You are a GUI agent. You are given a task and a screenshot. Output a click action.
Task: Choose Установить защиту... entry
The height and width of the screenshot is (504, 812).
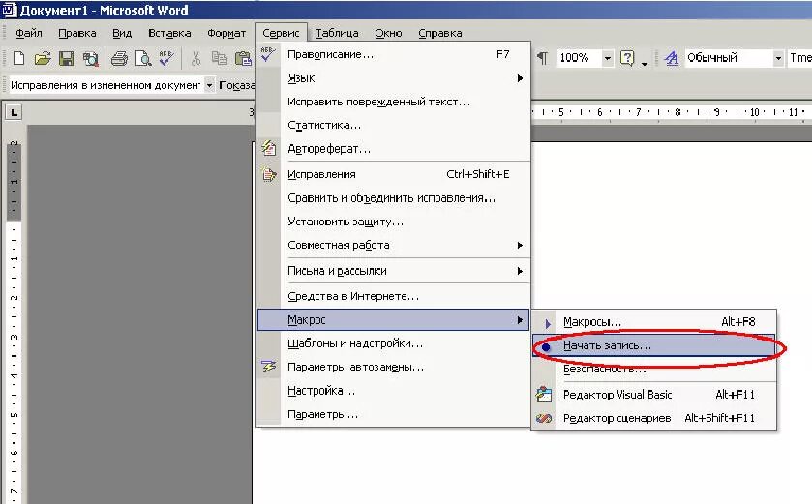point(394,222)
